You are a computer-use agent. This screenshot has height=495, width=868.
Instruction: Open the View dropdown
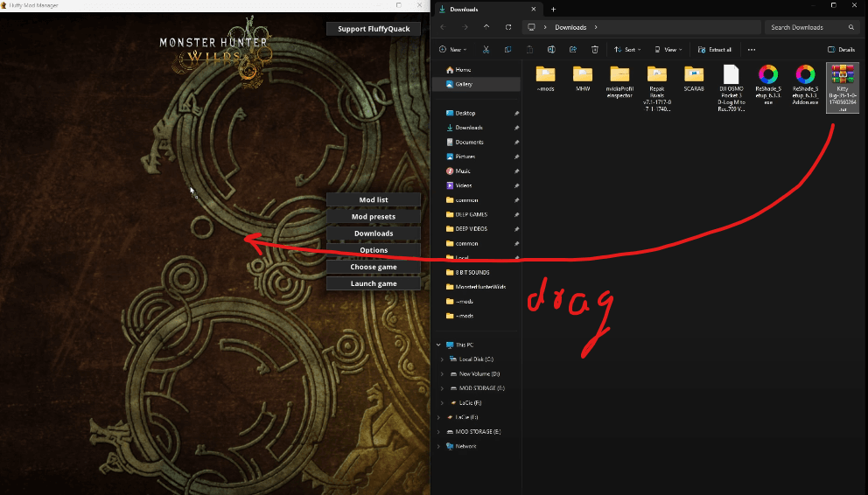pyautogui.click(x=668, y=50)
